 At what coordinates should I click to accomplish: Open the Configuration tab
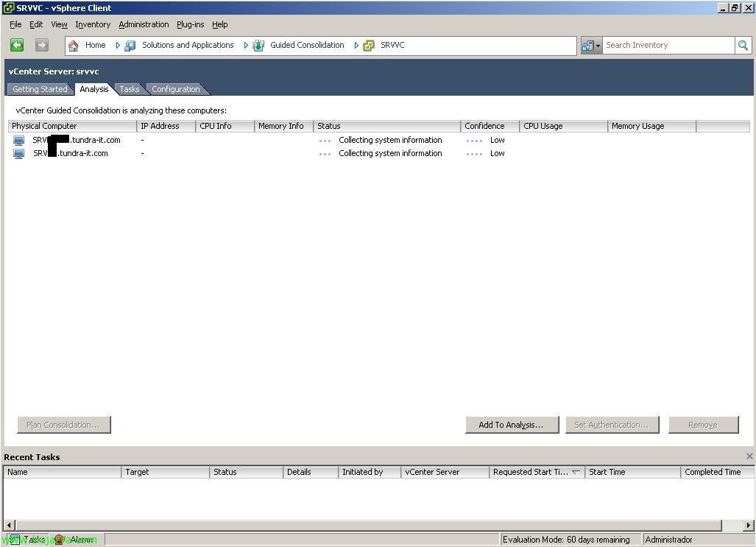[176, 89]
